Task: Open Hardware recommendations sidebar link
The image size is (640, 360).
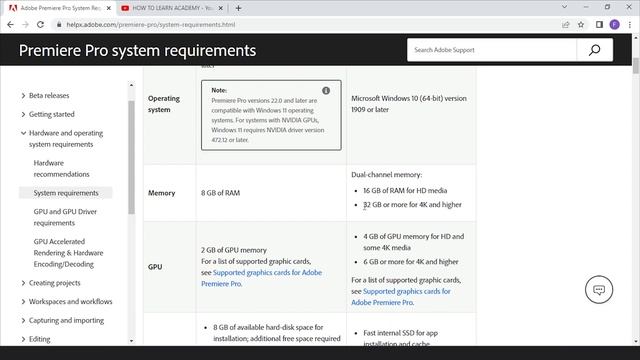Action: pos(61,169)
